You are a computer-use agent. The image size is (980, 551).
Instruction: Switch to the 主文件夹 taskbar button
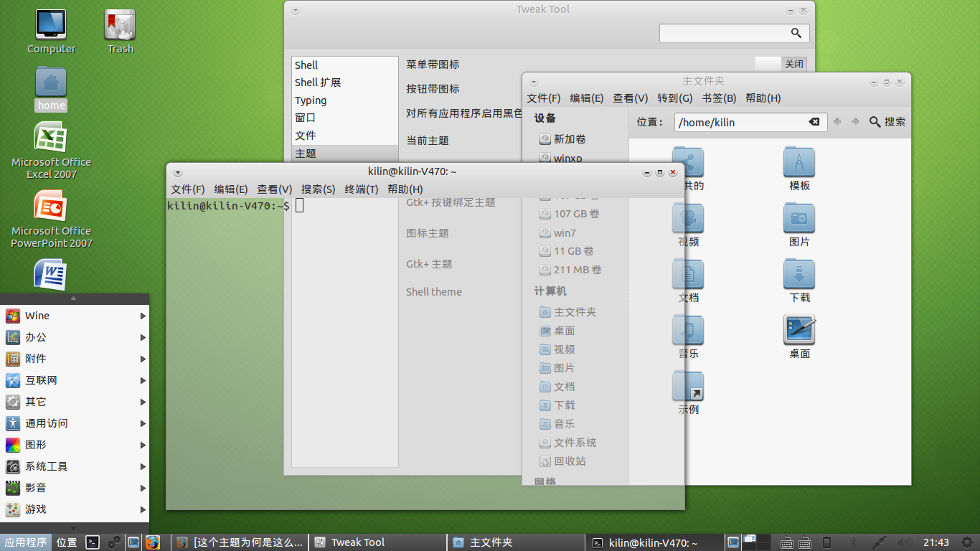[x=516, y=542]
